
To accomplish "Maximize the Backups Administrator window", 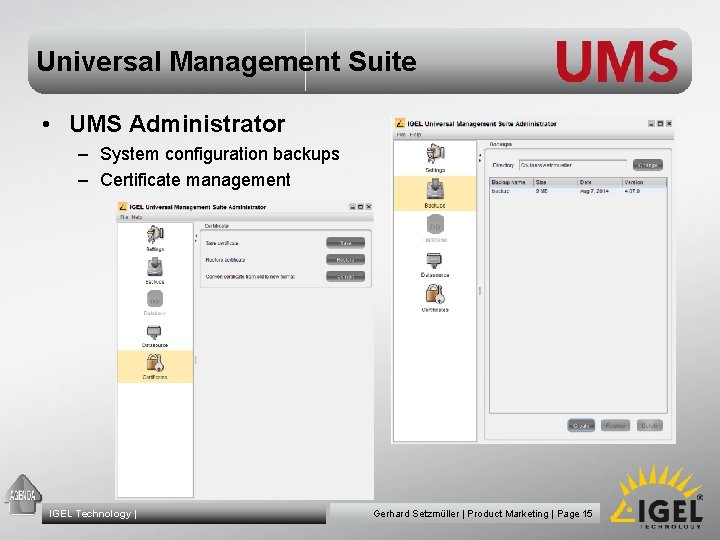I will click(660, 124).
